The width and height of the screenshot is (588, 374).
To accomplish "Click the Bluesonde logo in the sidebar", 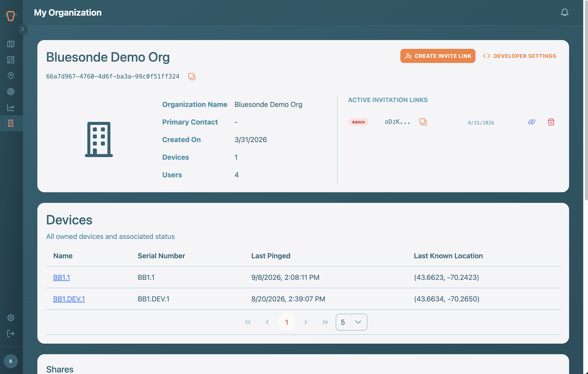I will pos(11,16).
